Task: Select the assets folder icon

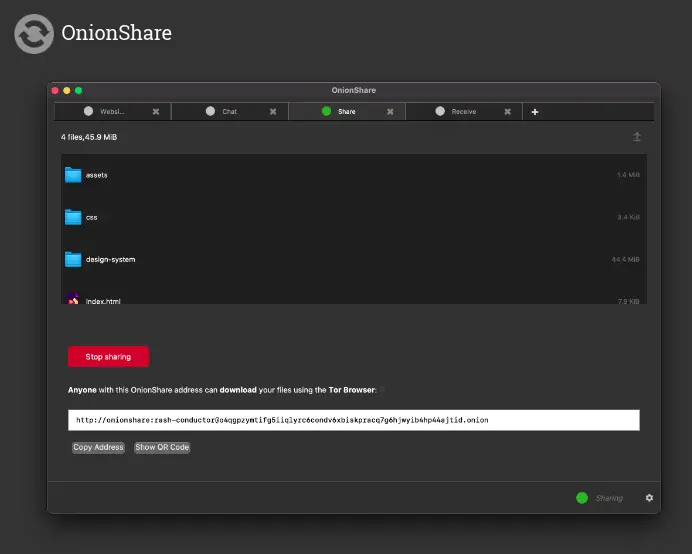Action: click(73, 175)
